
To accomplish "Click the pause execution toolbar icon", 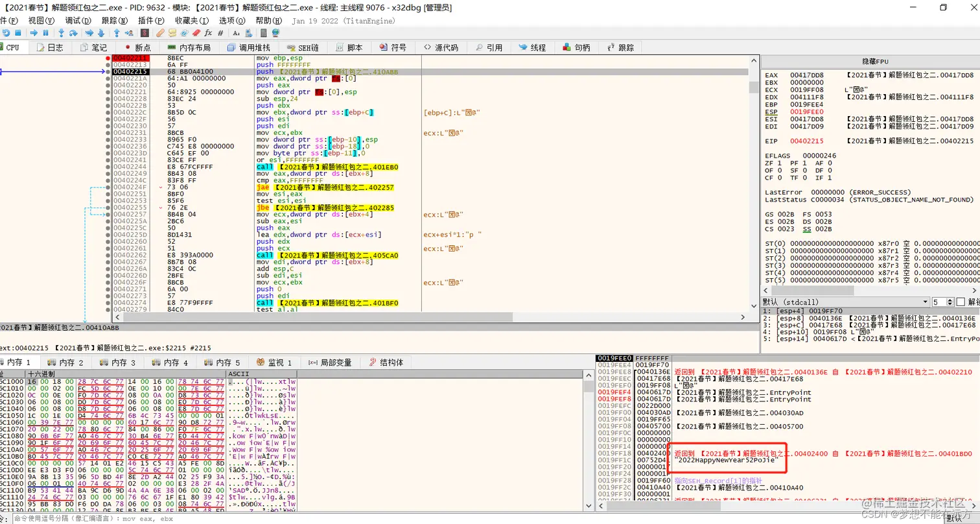I will tap(45, 32).
